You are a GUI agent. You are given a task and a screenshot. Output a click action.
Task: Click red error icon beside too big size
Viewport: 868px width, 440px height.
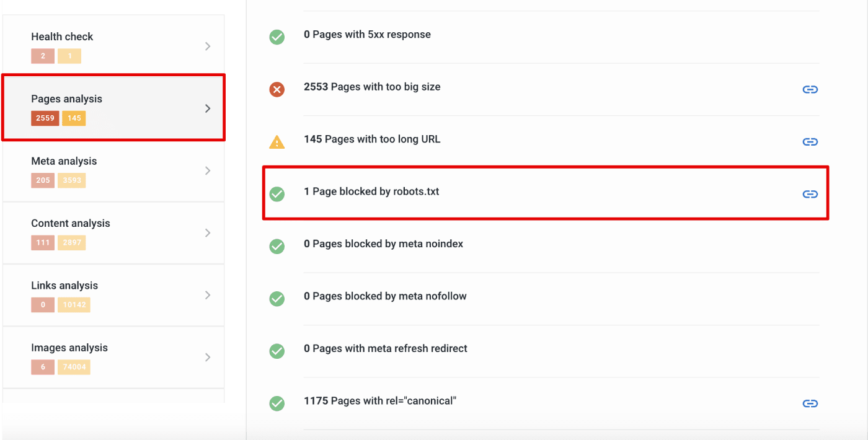(x=277, y=90)
